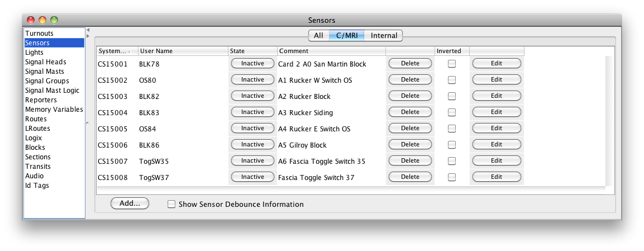Edit sensor CS15001
Viewport: 644px width, 251px height.
[497, 63]
